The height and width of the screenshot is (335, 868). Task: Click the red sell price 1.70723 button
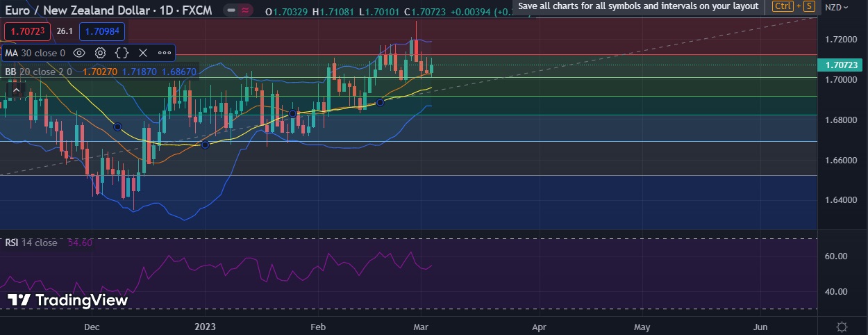26,31
